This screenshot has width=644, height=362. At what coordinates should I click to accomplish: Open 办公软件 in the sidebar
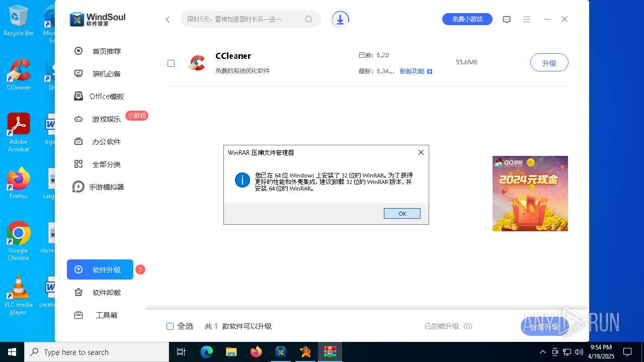point(107,142)
